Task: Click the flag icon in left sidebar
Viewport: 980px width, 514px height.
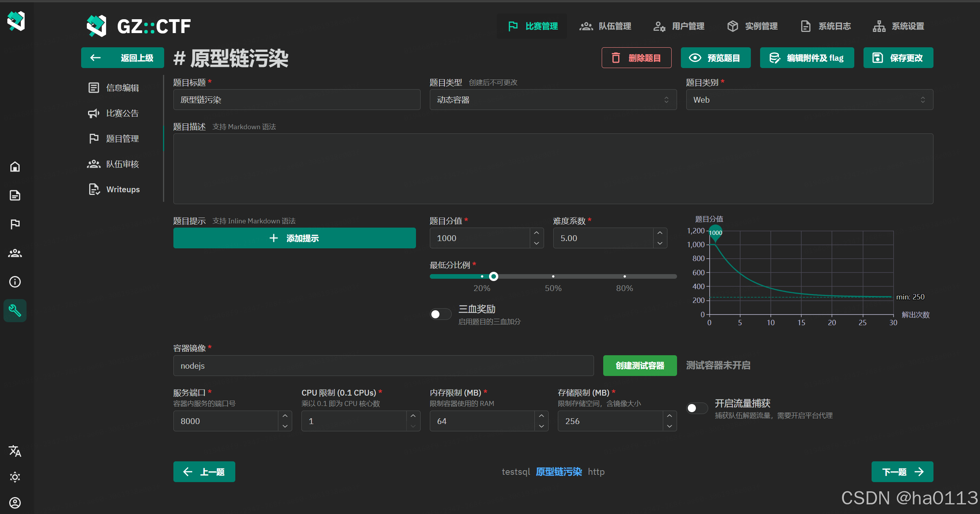Action: click(x=15, y=224)
